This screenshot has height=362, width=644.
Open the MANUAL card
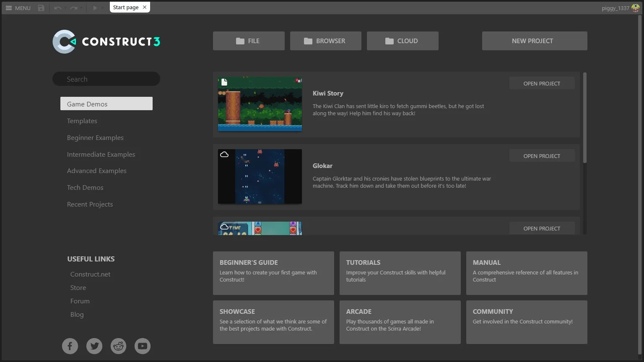(527, 273)
